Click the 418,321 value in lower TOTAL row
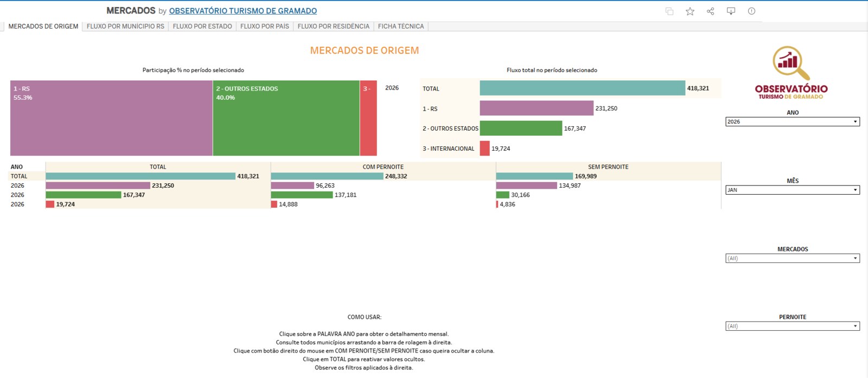868x378 pixels. tap(248, 176)
